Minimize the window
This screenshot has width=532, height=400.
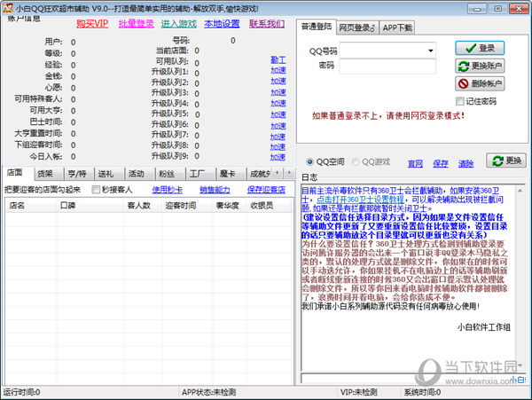477,9
